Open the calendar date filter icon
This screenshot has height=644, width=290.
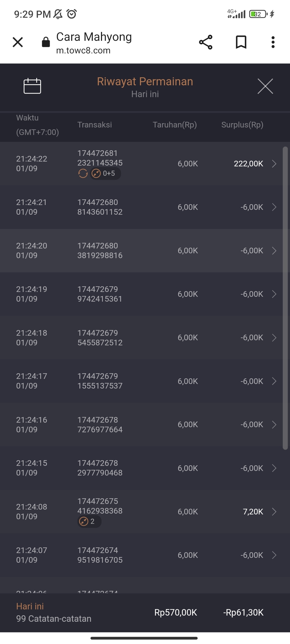(x=32, y=86)
